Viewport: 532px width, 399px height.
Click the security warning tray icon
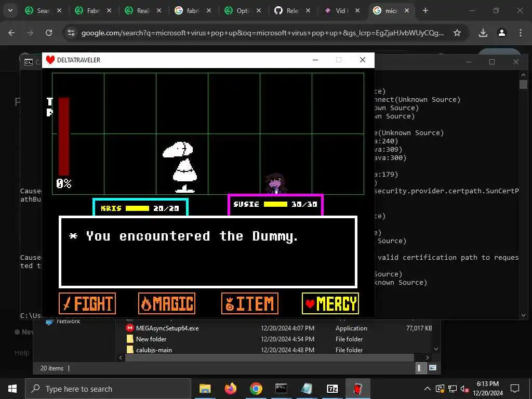coord(440,389)
